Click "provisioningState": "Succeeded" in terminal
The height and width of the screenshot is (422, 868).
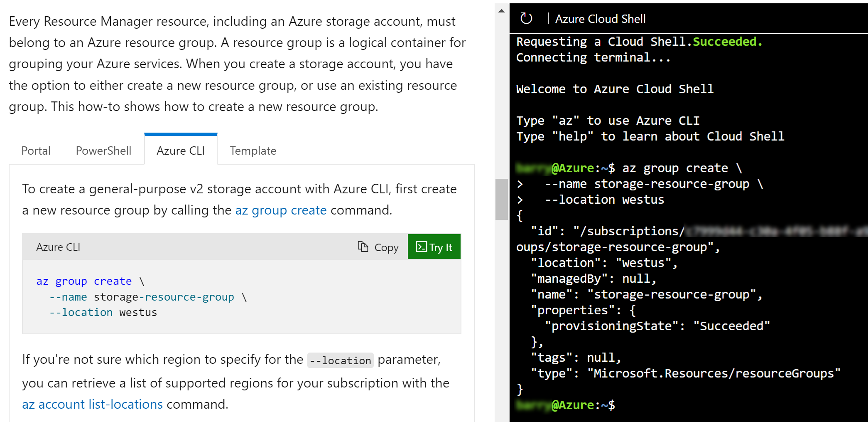click(x=657, y=326)
